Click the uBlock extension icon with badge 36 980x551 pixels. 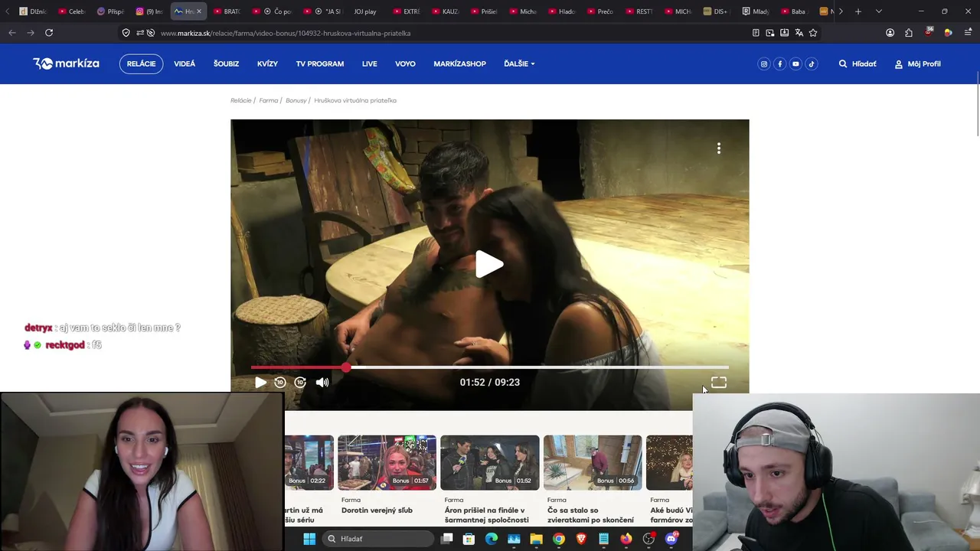(x=929, y=33)
